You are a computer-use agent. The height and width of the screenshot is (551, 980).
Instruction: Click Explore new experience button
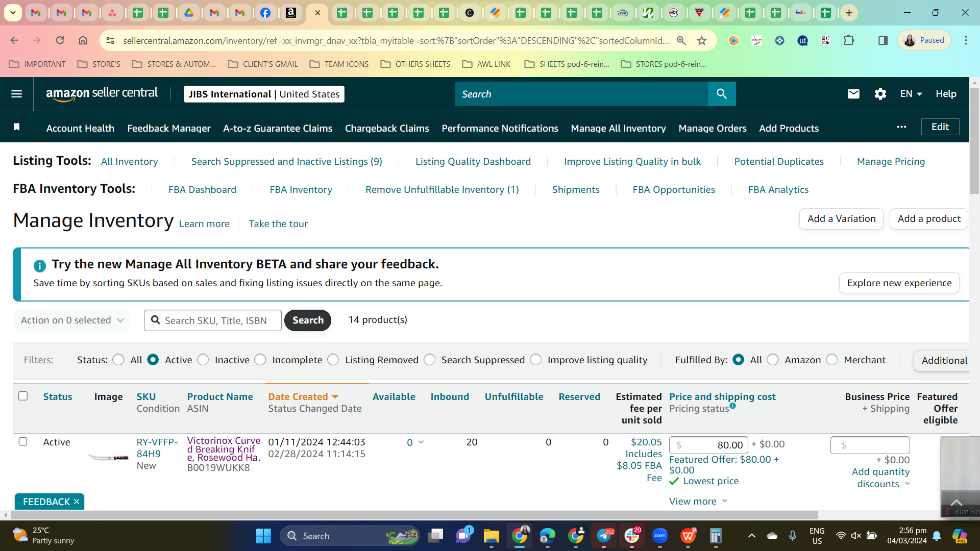tap(899, 283)
